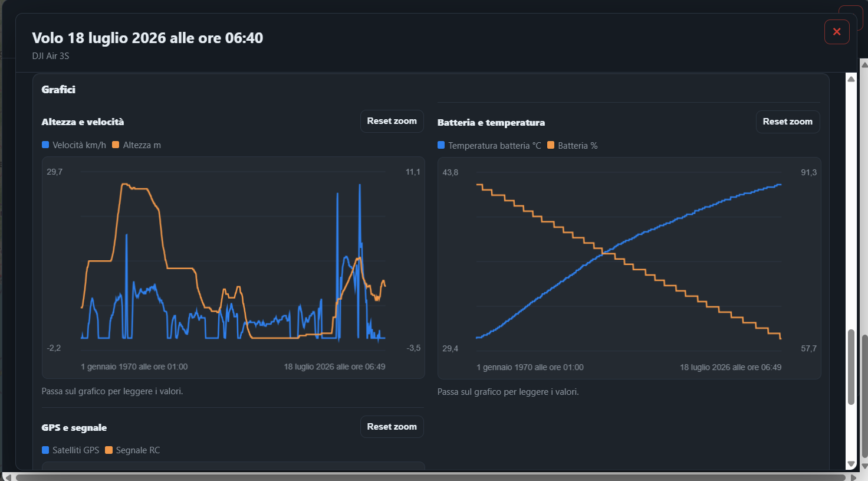Click the dialog's inner scrollbar up arrow

[851, 79]
